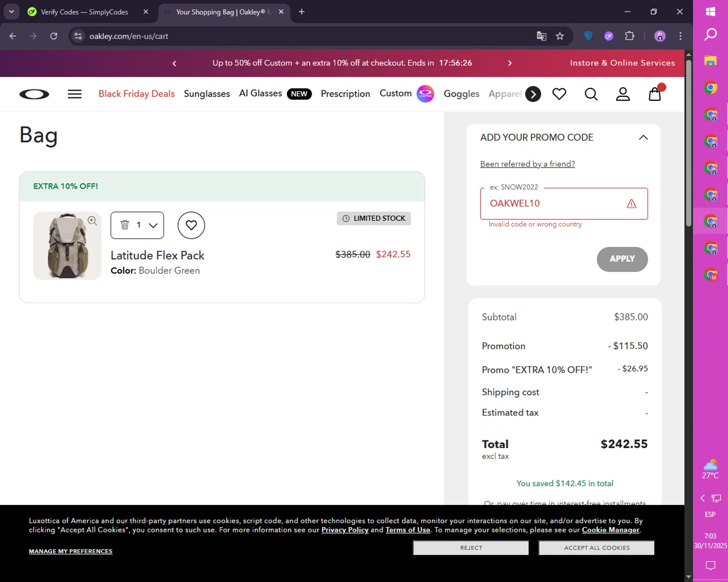728x582 pixels.
Task: Open Chrome profile avatar
Action: [660, 36]
